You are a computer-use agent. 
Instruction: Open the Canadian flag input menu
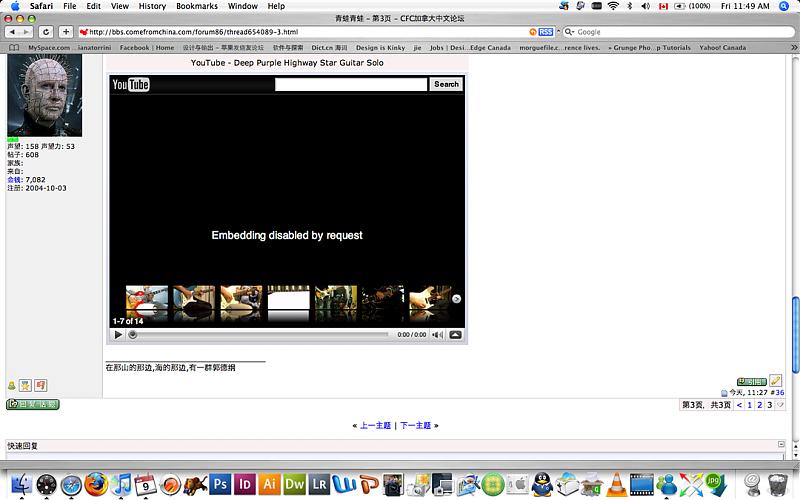(x=663, y=6)
